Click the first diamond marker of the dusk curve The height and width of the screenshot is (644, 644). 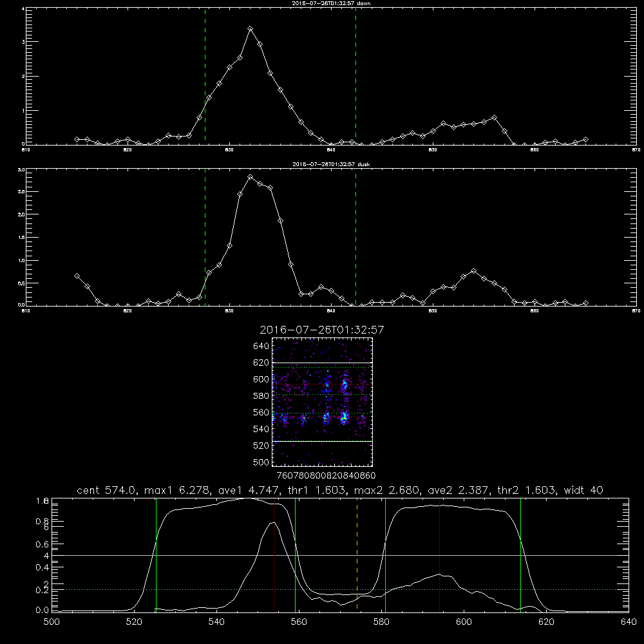click(x=77, y=276)
